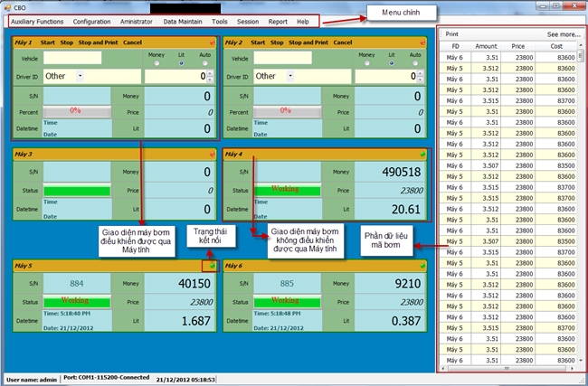The height and width of the screenshot is (386, 588).
Task: Click the green status icon on Máy 4
Action: click(x=422, y=154)
